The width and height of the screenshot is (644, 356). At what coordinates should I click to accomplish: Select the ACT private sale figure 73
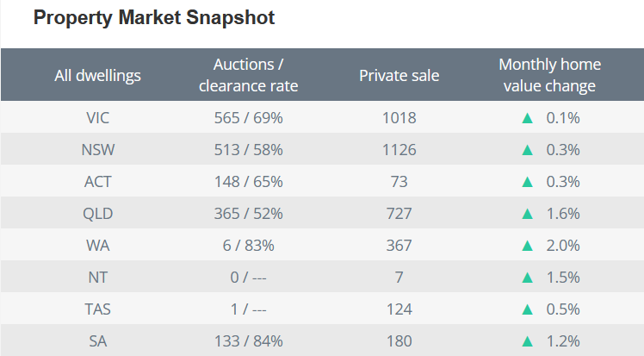point(399,182)
